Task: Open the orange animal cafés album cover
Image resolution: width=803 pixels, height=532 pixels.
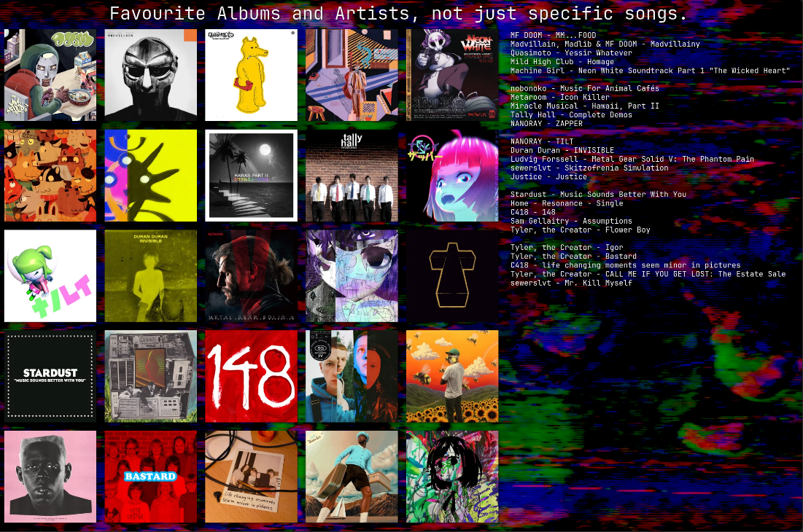Action: coord(50,176)
